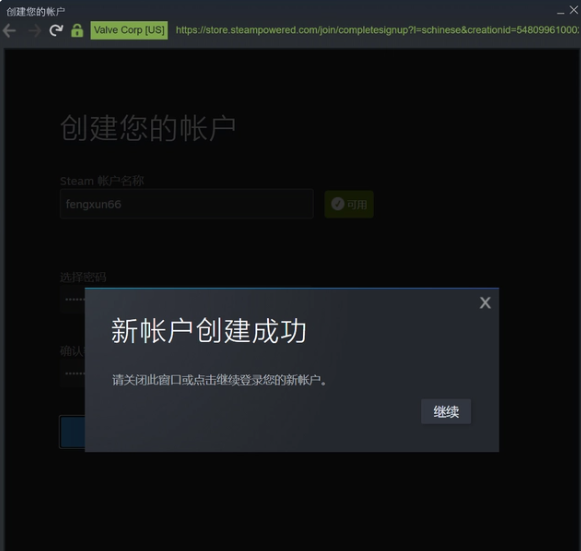
Task: Reload the page with the refresh icon
Action: pos(56,30)
